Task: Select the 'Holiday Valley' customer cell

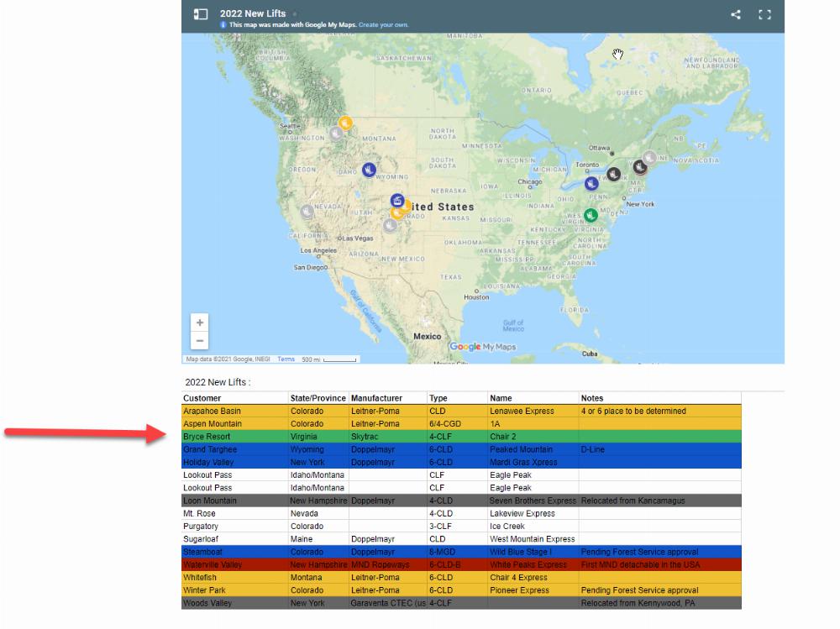Action: tap(235, 463)
